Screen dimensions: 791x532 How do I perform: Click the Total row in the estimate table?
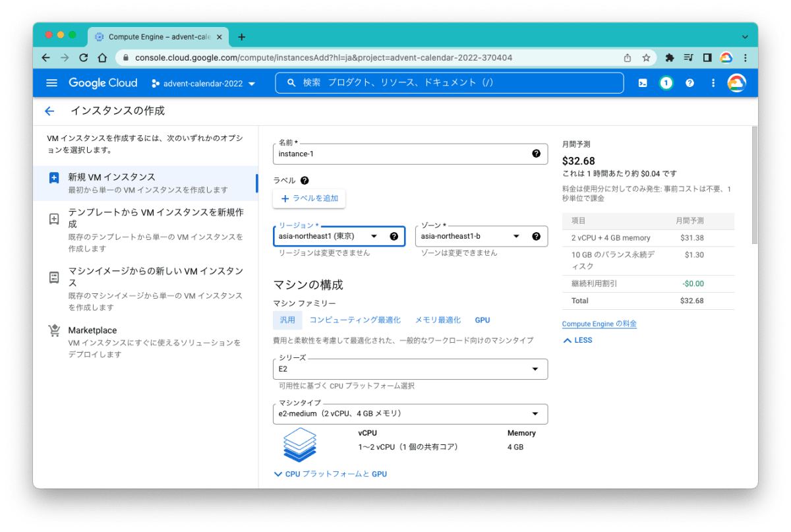pyautogui.click(x=648, y=301)
